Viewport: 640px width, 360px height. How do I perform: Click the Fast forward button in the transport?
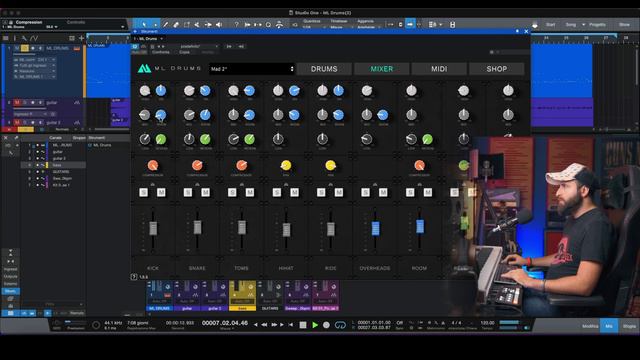(x=273, y=325)
